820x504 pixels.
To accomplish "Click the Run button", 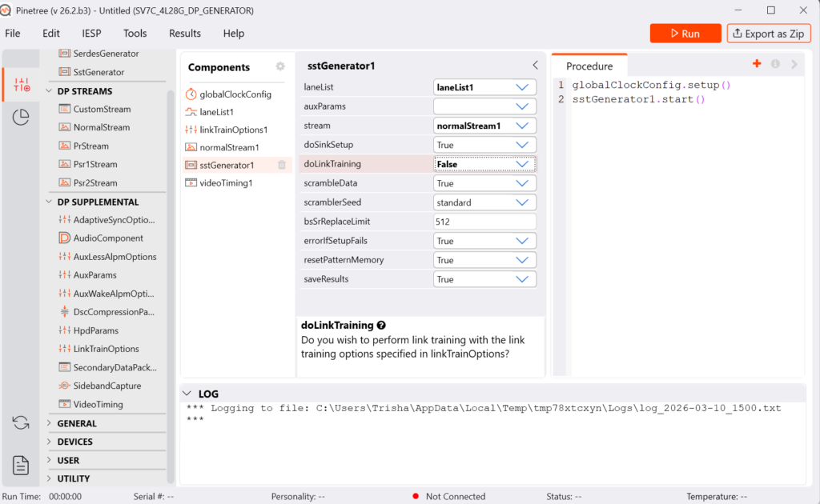I will (x=685, y=34).
